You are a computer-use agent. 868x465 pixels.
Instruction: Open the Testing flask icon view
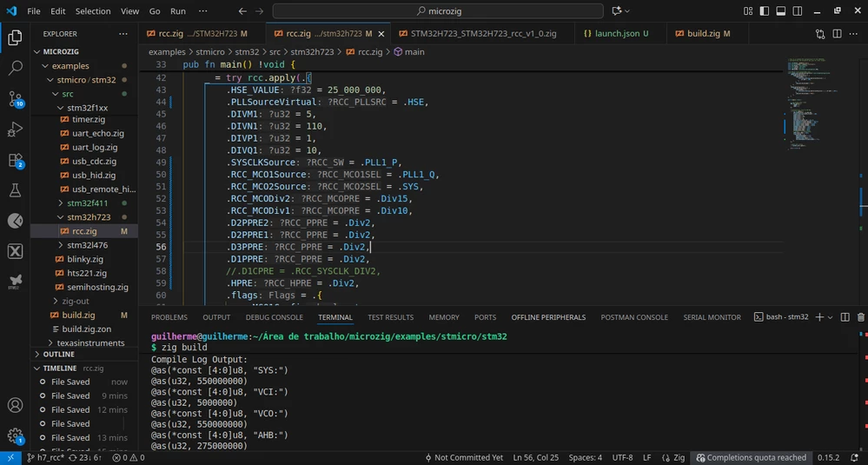click(15, 191)
